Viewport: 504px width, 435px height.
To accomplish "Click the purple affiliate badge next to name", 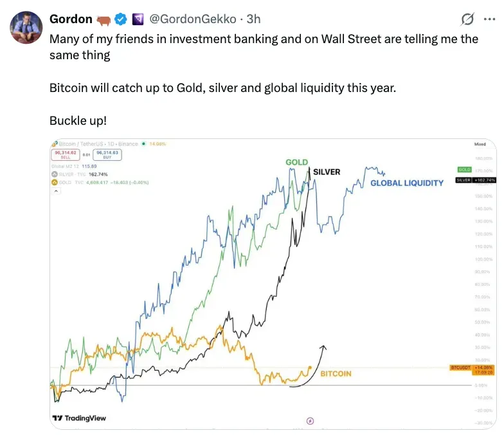I will [x=138, y=19].
